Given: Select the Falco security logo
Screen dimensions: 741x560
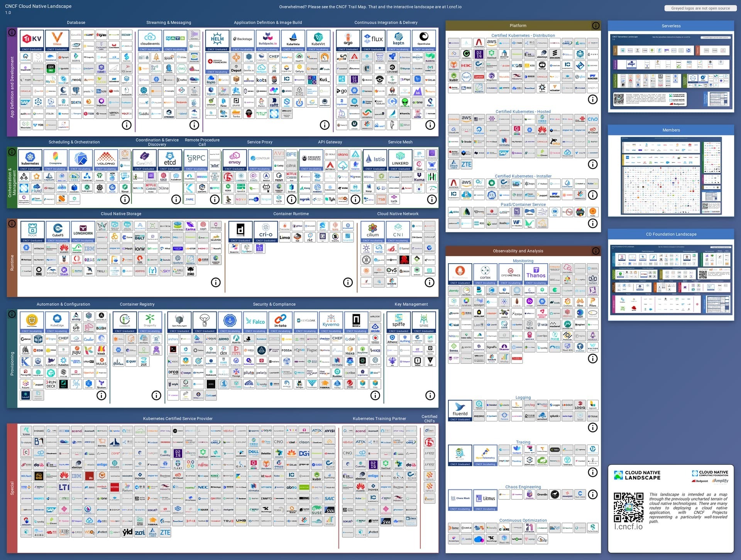Looking at the screenshot, I should [x=255, y=322].
